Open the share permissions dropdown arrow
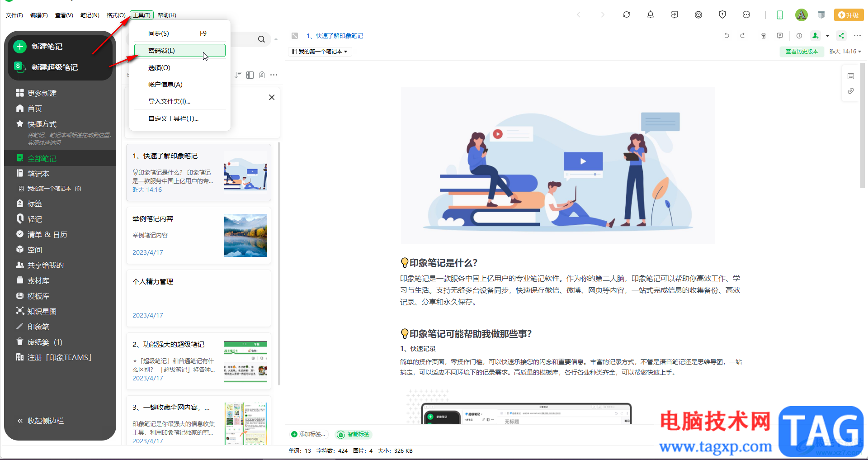 [827, 36]
